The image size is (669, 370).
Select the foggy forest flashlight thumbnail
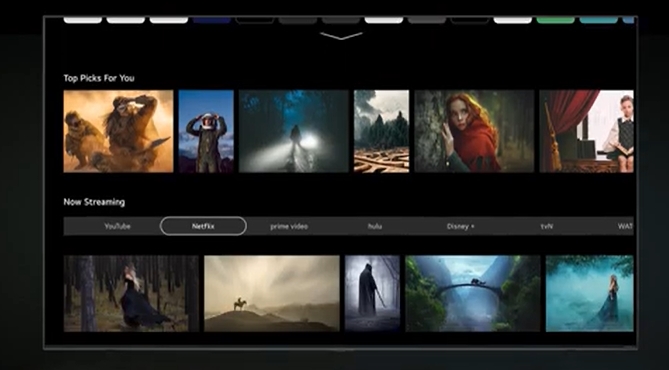[x=294, y=131]
